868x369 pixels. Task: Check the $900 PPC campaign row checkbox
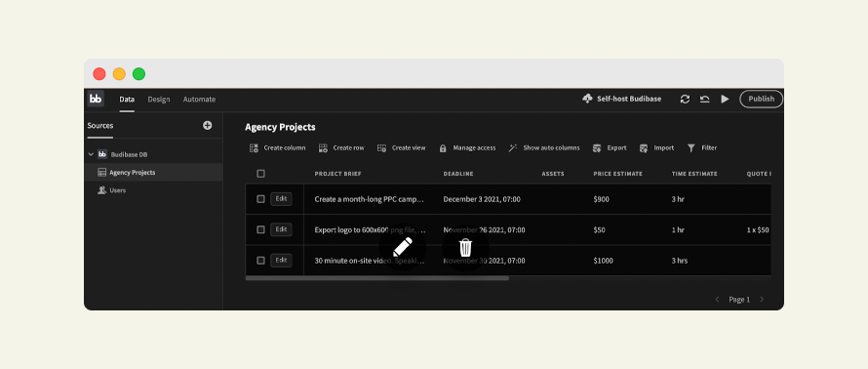coord(260,199)
